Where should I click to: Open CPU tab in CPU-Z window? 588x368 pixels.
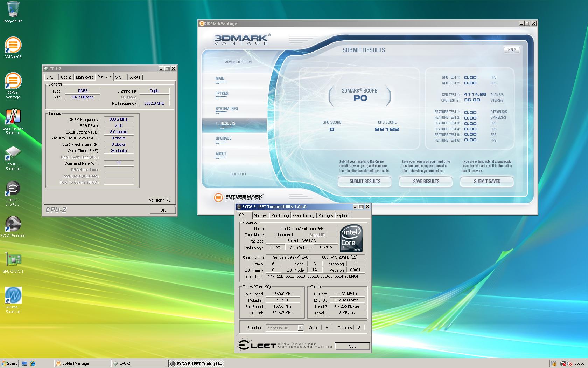coord(50,77)
